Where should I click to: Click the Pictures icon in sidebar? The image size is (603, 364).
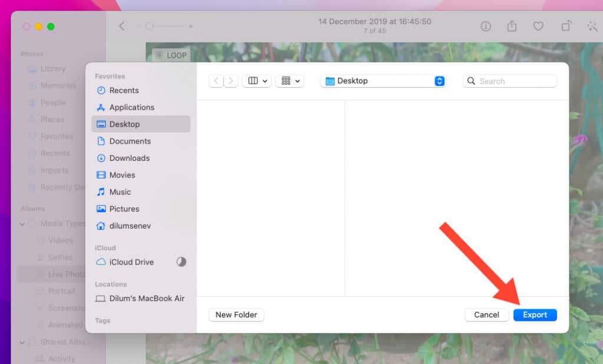pos(101,209)
